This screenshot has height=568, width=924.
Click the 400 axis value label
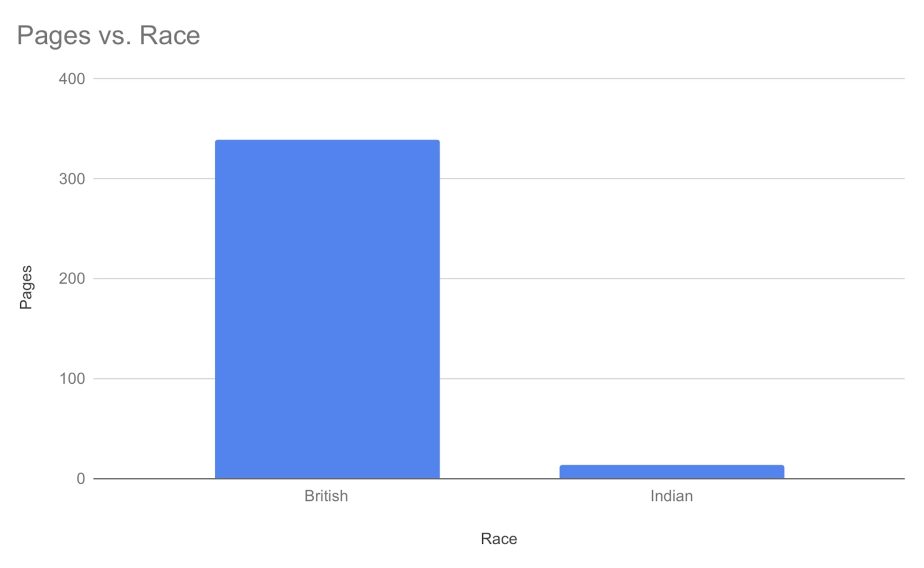click(72, 79)
